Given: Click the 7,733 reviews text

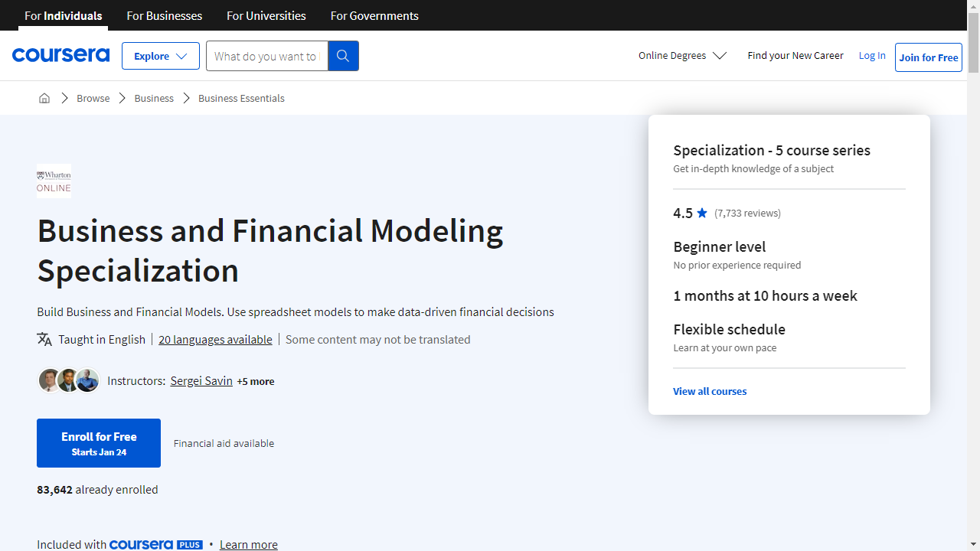Looking at the screenshot, I should 747,213.
